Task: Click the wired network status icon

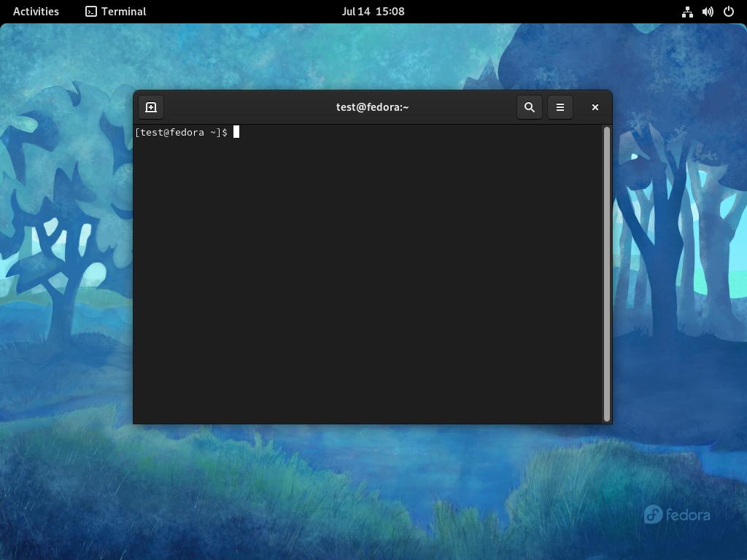Action: tap(687, 12)
